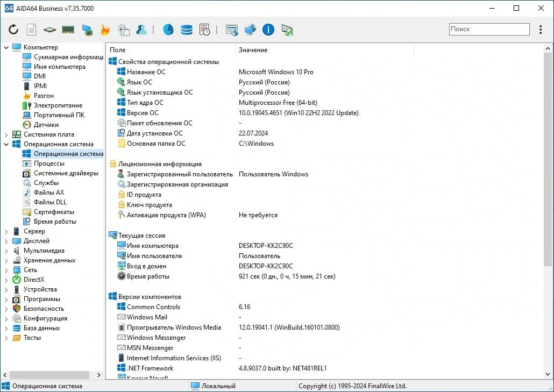
Task: Click the vertical scrollbar up arrow
Action: [x=548, y=48]
